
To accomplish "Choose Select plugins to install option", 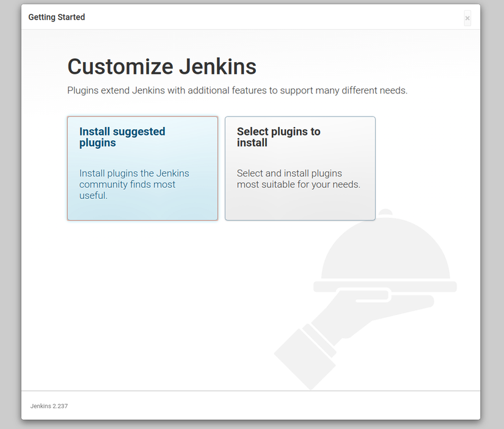I will click(x=300, y=168).
